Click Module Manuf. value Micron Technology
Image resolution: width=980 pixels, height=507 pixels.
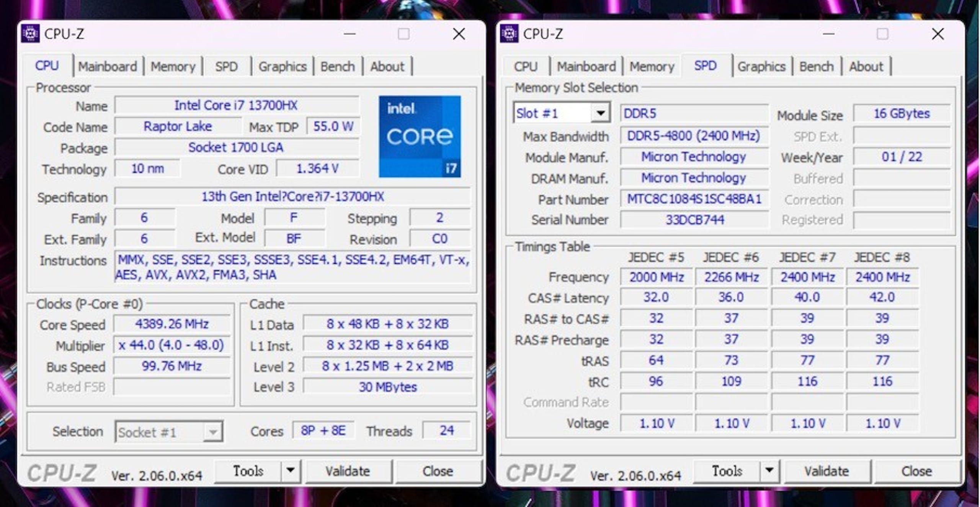pos(694,157)
